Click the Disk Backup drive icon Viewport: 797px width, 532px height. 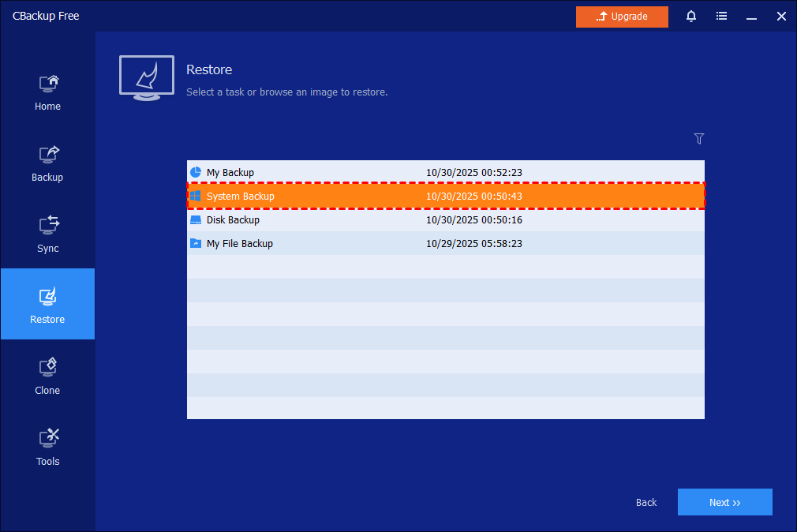[x=196, y=219]
